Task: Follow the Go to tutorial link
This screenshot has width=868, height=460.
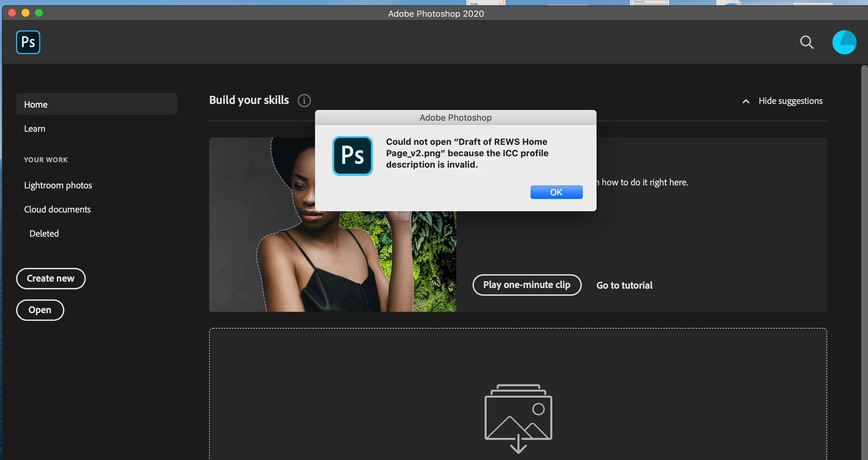Action: [x=624, y=285]
